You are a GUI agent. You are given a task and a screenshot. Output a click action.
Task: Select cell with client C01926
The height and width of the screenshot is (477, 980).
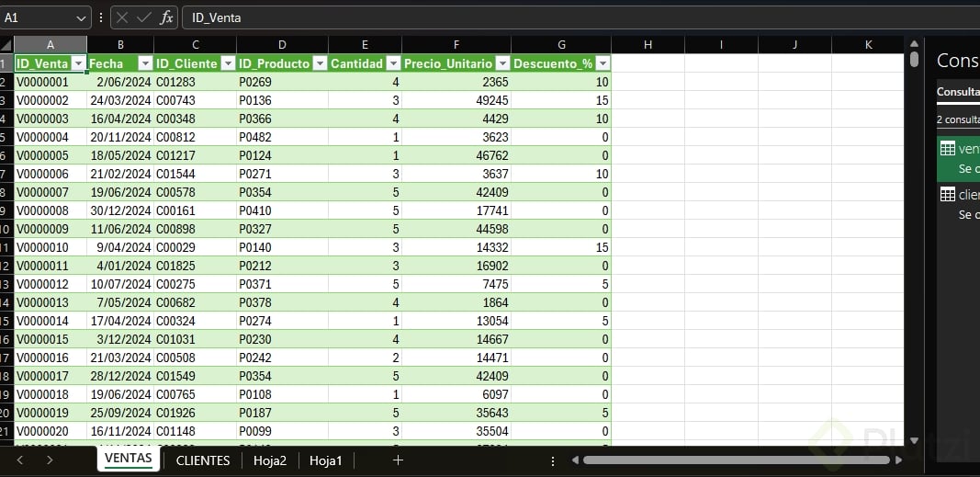[x=195, y=414]
